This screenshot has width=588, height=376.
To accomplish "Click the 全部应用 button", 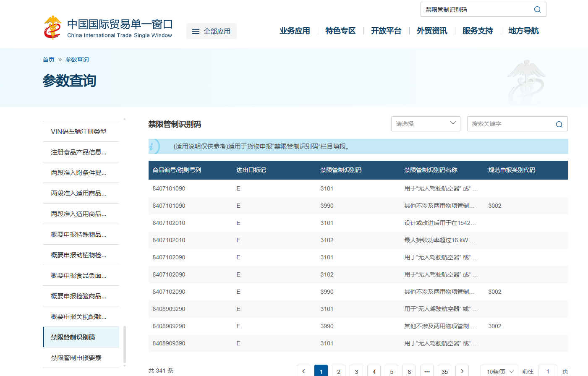I will pos(212,31).
